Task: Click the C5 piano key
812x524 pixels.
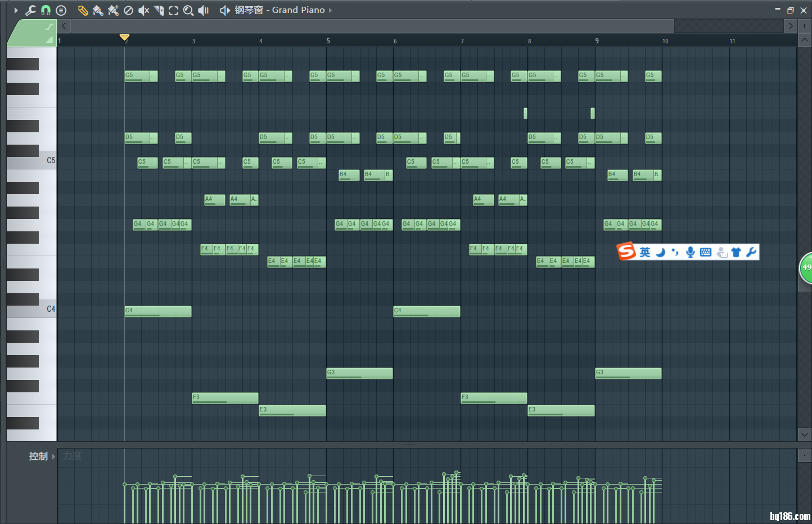Action: tap(31, 161)
